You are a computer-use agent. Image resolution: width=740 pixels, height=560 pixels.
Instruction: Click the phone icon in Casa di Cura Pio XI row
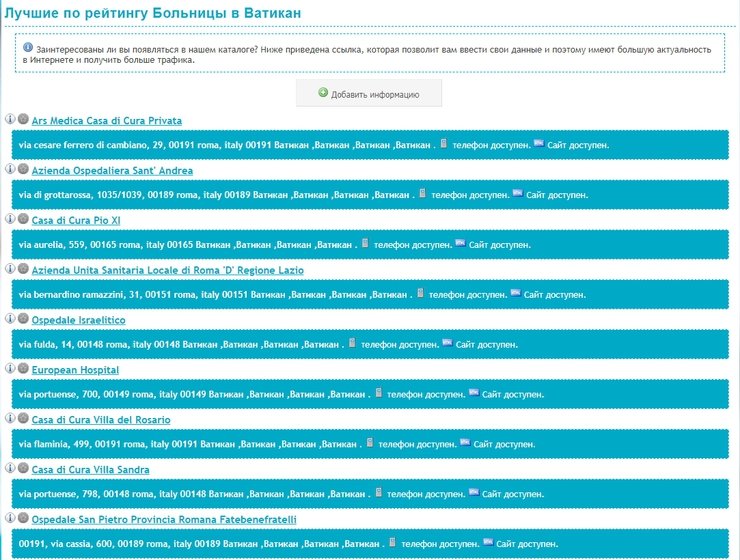click(x=366, y=243)
